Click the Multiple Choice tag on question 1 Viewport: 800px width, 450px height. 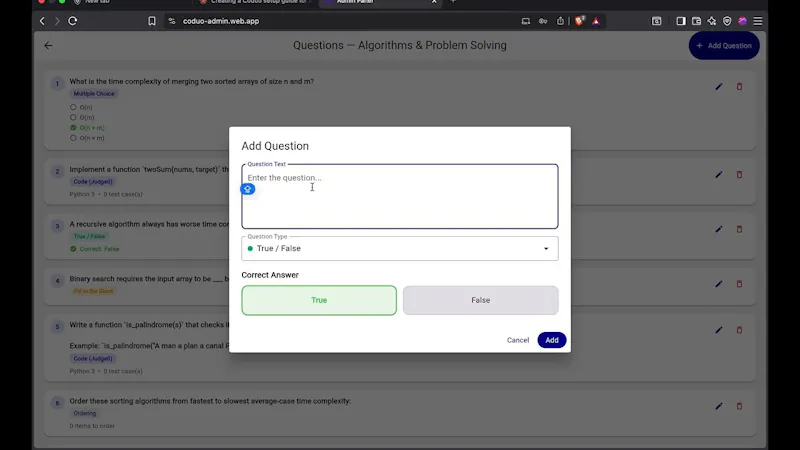[94, 94]
